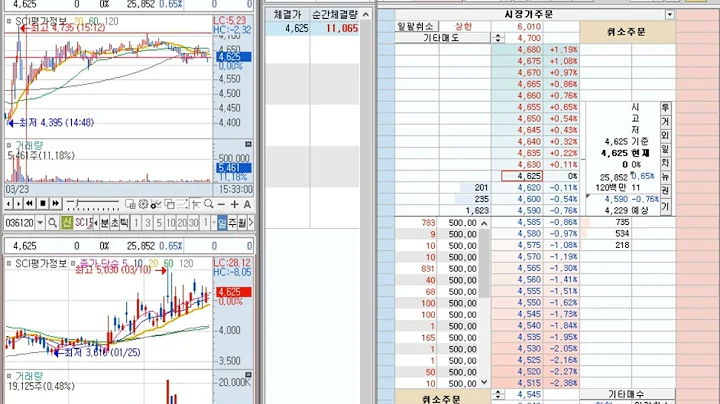This screenshot has width=720, height=404.
Task: Open the stock code dropdown arrow
Action: (x=40, y=223)
